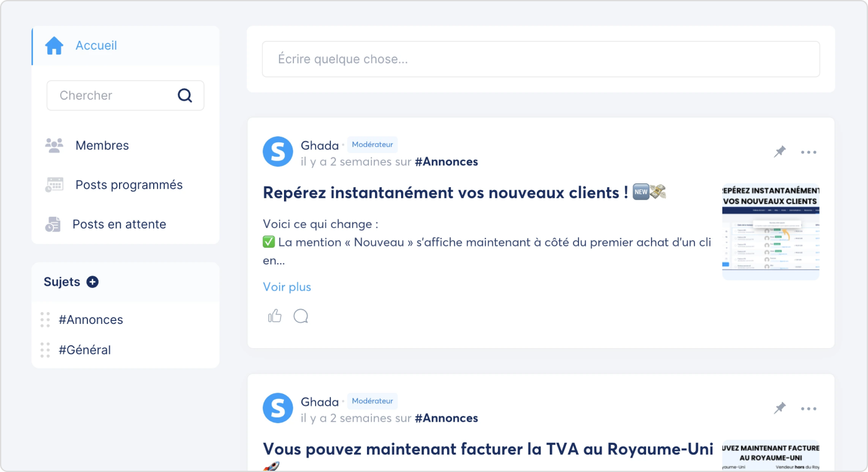Open Posts programmés in sidebar
868x472 pixels.
click(128, 185)
